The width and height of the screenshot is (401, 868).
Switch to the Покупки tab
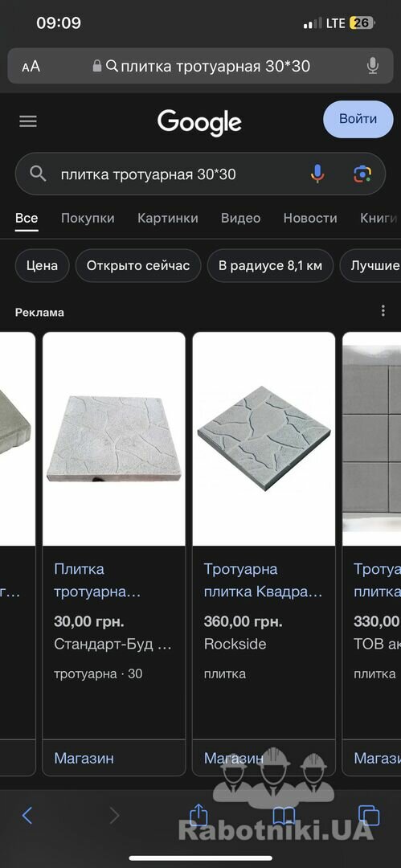[88, 218]
